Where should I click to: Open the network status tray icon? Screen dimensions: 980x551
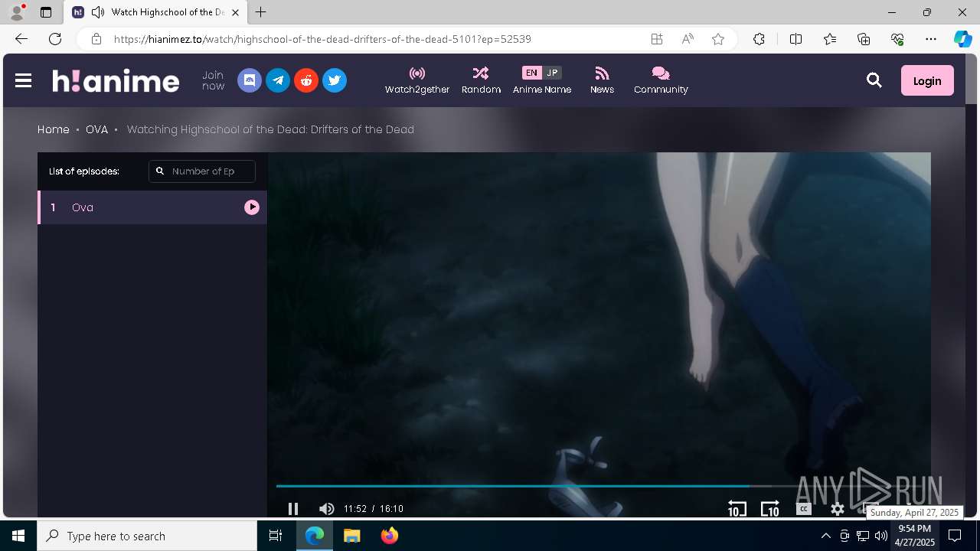click(863, 536)
